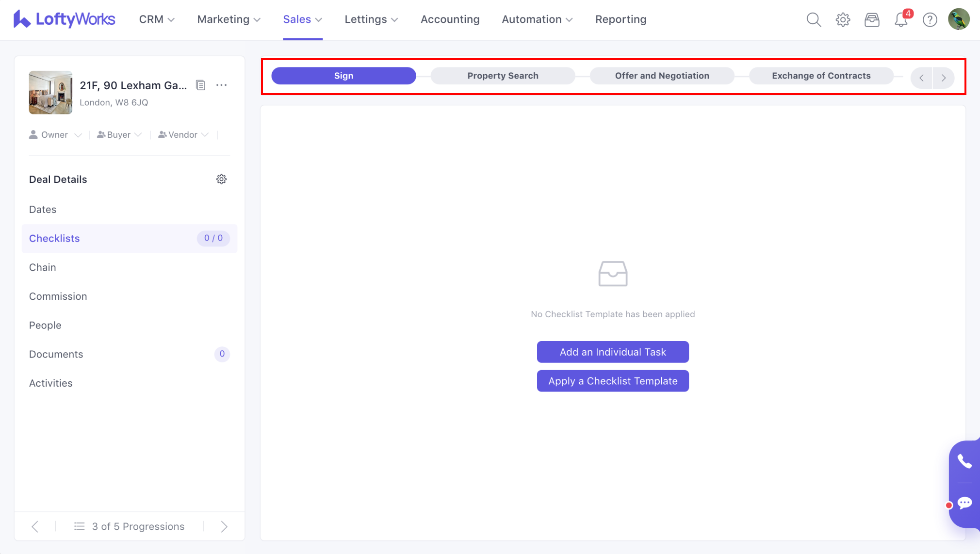The image size is (980, 554).
Task: Click Add an Individual Task button
Action: [x=612, y=352]
